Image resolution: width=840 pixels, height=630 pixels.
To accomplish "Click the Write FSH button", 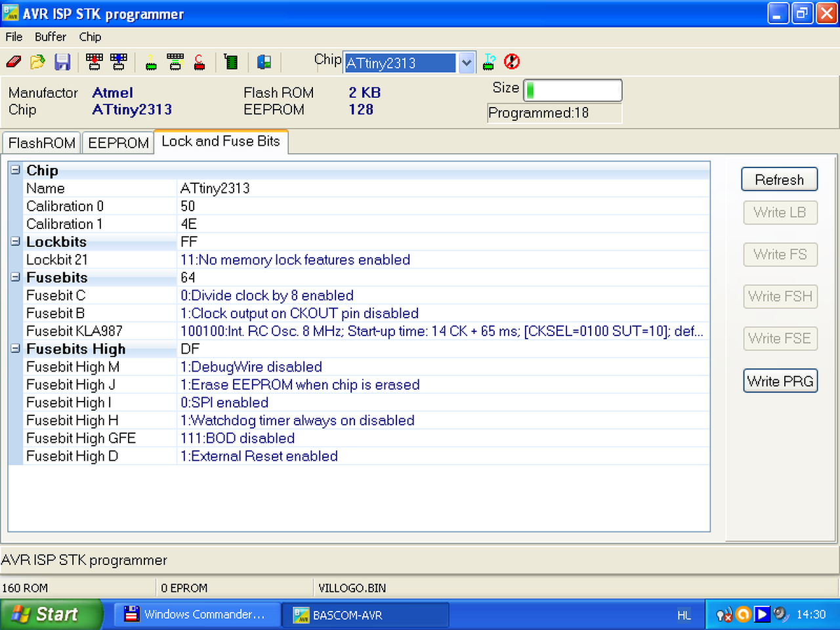I will pyautogui.click(x=780, y=297).
